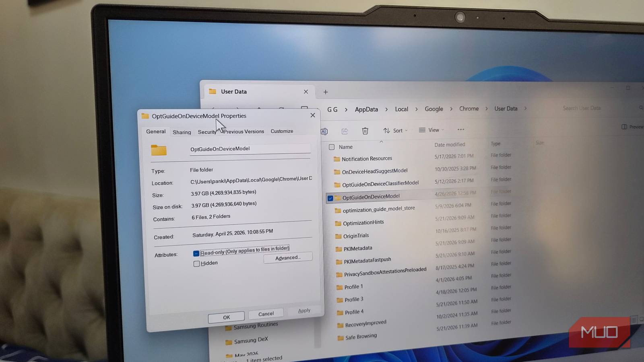644x362 pixels.
Task: Toggle the Read-only attribute checkbox
Action: 196,253
